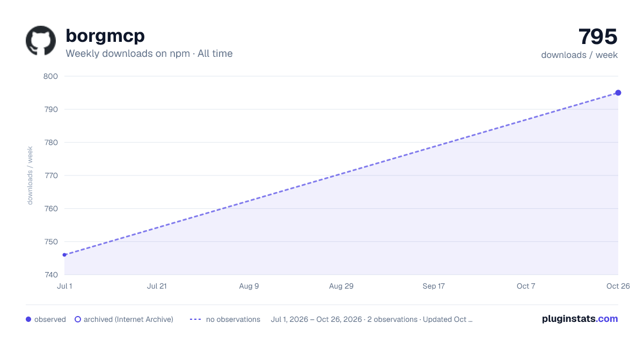
Task: Click the GitHub logo avatar
Action: tap(41, 41)
